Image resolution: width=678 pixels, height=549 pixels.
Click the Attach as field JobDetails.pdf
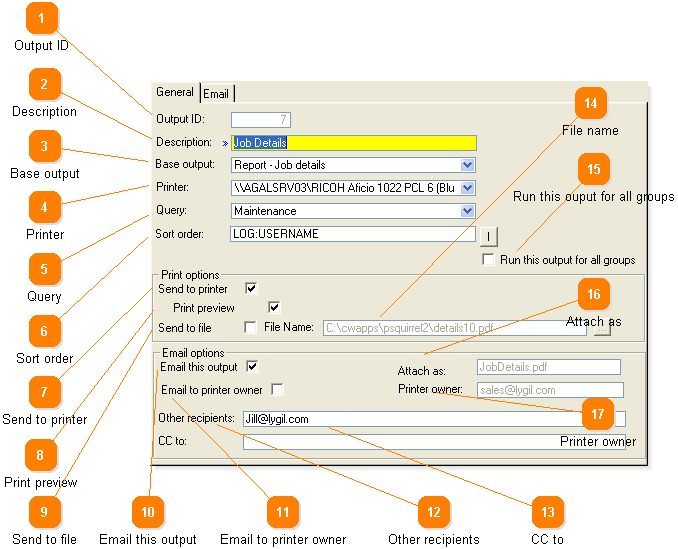[x=549, y=367]
